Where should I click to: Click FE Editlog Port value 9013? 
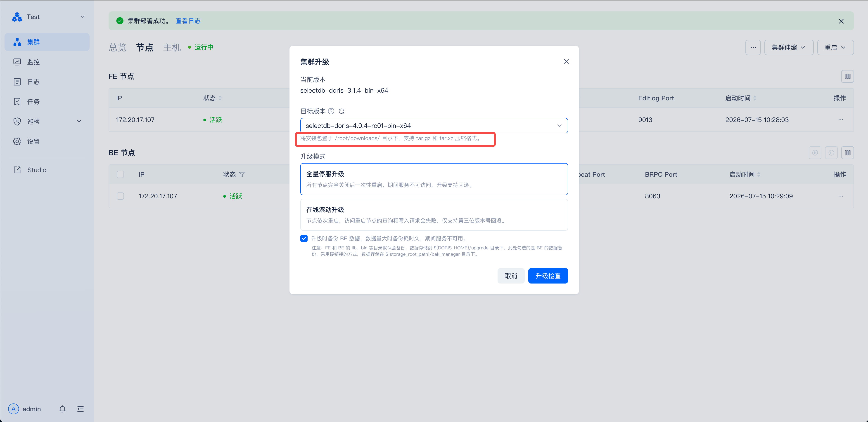click(x=645, y=120)
